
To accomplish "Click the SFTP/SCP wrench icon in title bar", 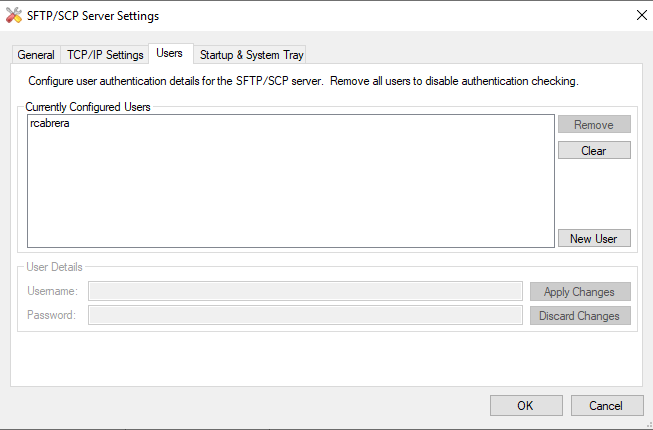I will coord(13,16).
